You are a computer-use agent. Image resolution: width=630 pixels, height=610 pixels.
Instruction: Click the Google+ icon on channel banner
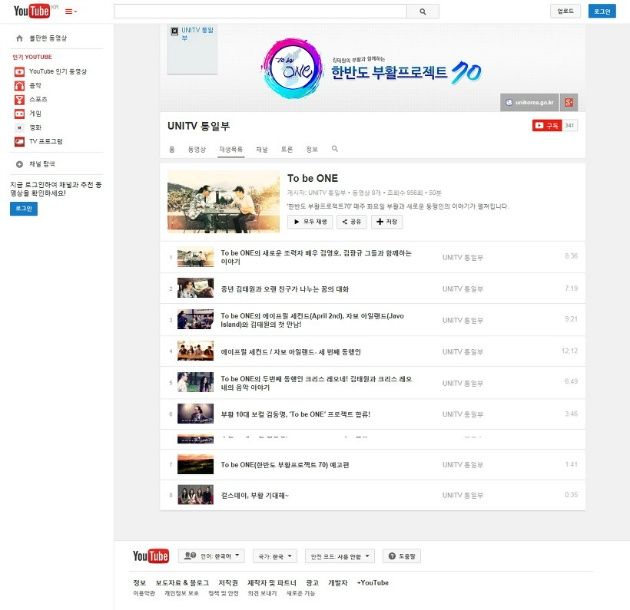click(x=569, y=102)
